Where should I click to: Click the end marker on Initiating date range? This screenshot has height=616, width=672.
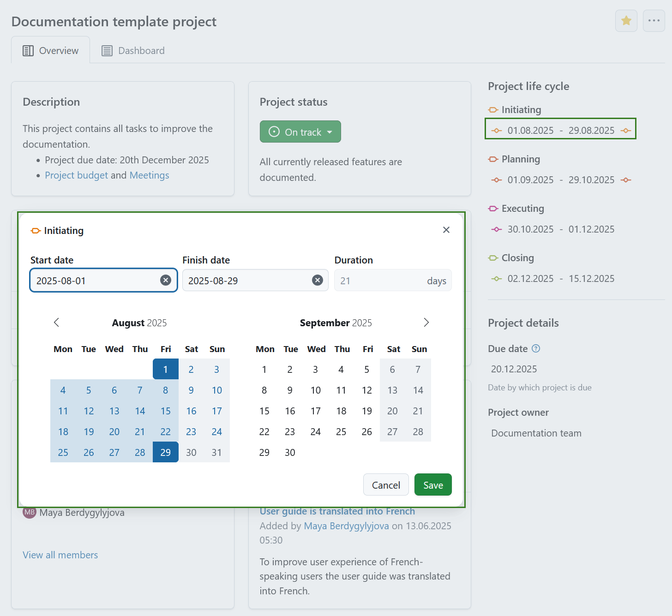[626, 130]
